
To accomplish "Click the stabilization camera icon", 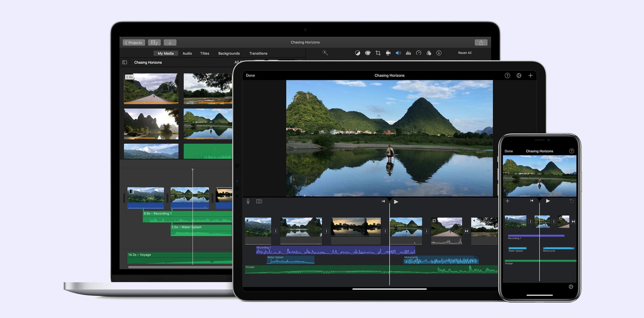I will [388, 53].
